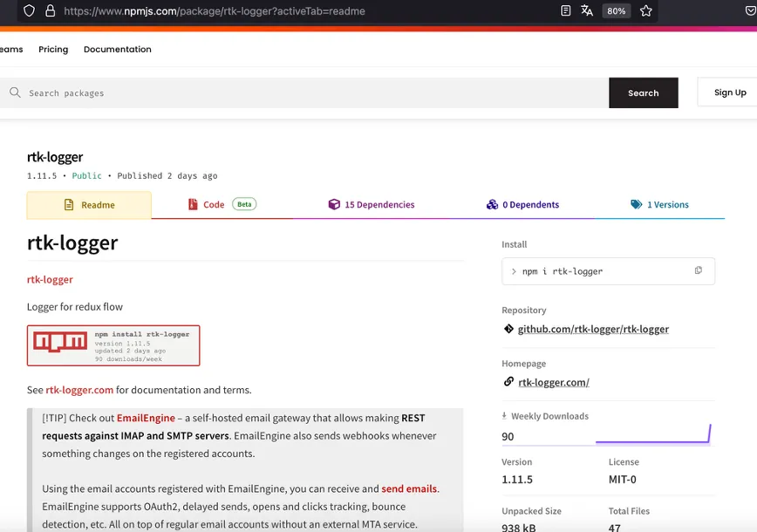The height and width of the screenshot is (532, 757).
Task: Click the Sign Up button
Action: point(729,92)
